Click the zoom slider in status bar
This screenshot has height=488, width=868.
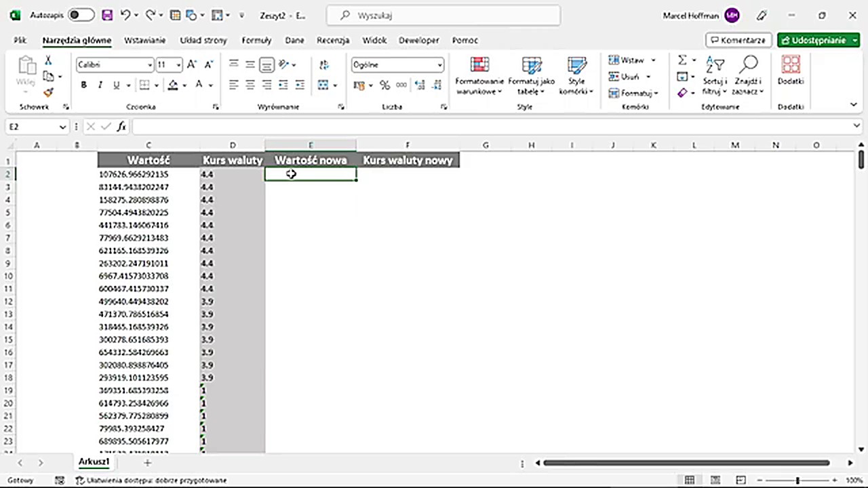point(797,481)
